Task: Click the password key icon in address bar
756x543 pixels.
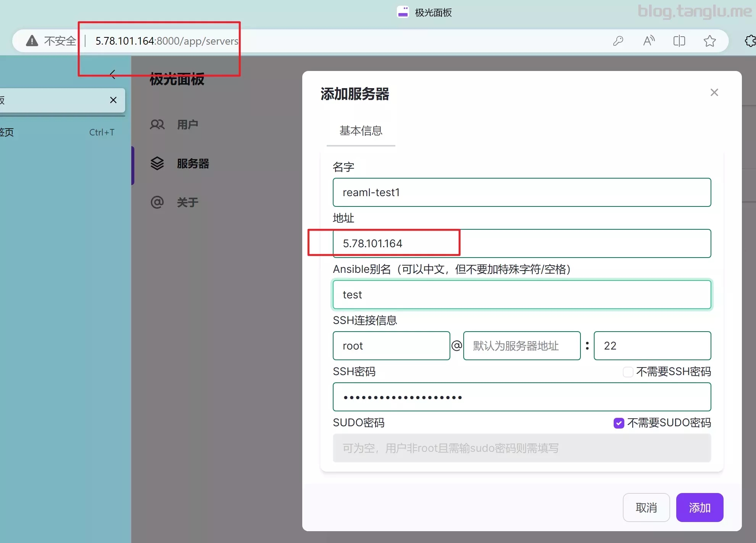Action: point(618,41)
